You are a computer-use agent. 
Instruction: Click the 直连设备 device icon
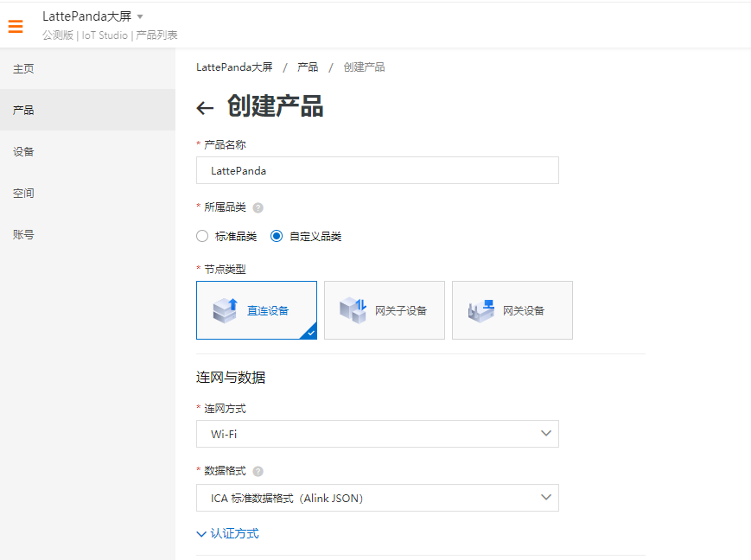click(x=225, y=310)
